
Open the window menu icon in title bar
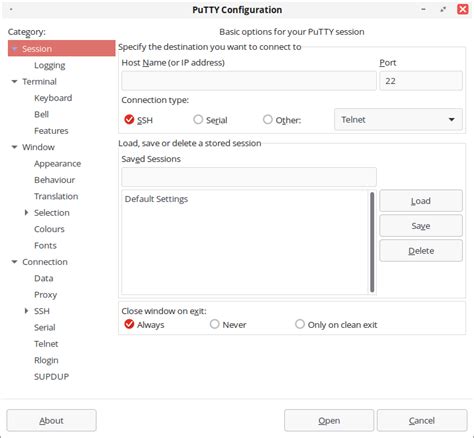[x=11, y=9]
